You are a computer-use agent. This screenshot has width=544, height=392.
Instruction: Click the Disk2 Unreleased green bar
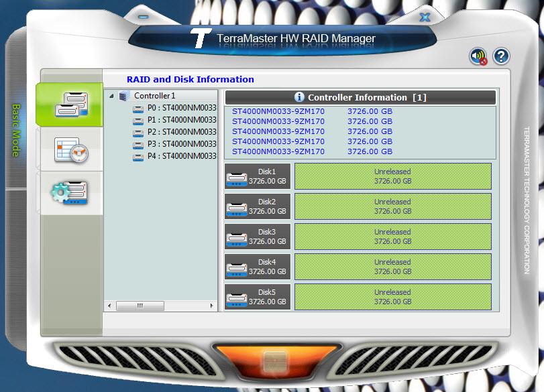point(392,206)
